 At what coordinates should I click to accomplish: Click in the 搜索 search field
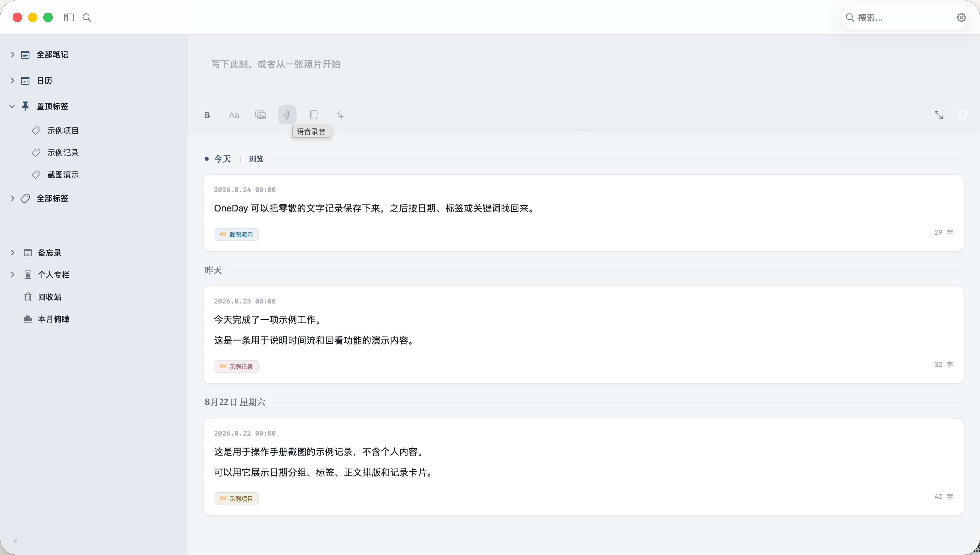click(x=905, y=18)
